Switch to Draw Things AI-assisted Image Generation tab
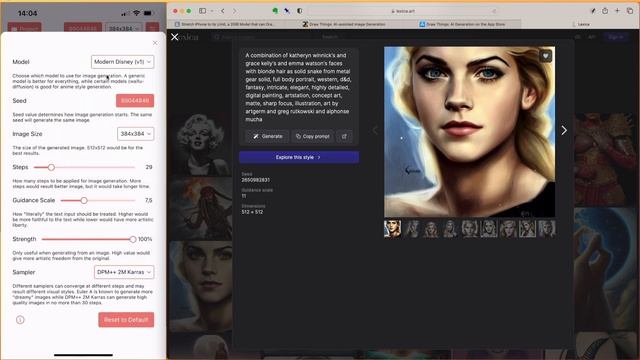The image size is (640, 360). [344, 24]
